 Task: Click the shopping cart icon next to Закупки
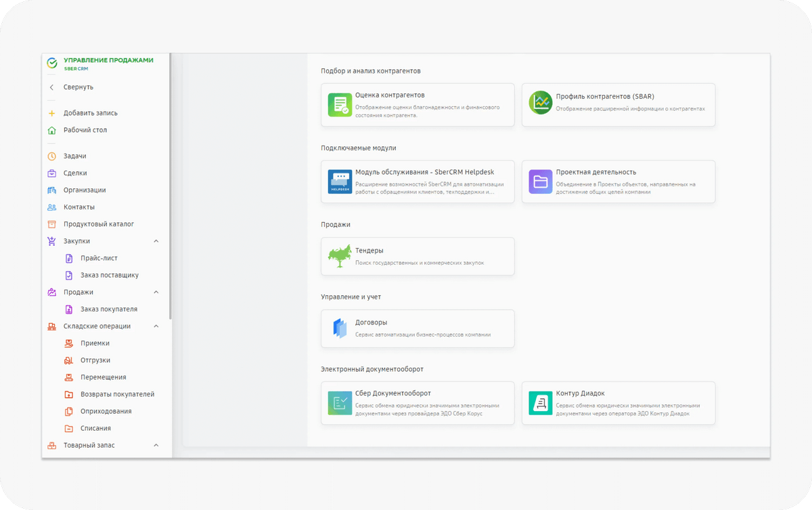pos(52,241)
